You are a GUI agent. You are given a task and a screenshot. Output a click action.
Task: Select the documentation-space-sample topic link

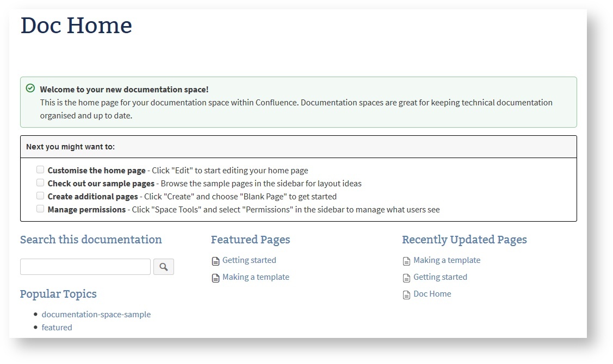point(96,315)
